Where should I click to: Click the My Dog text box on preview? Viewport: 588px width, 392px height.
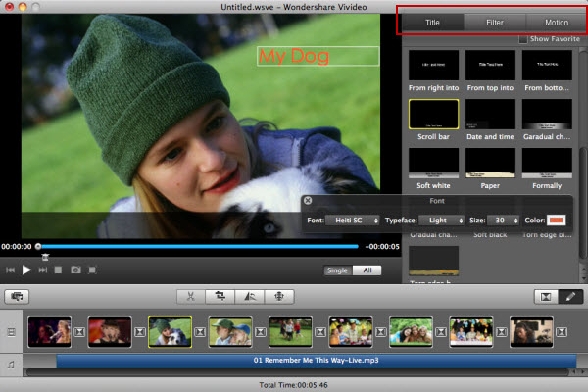coord(318,56)
